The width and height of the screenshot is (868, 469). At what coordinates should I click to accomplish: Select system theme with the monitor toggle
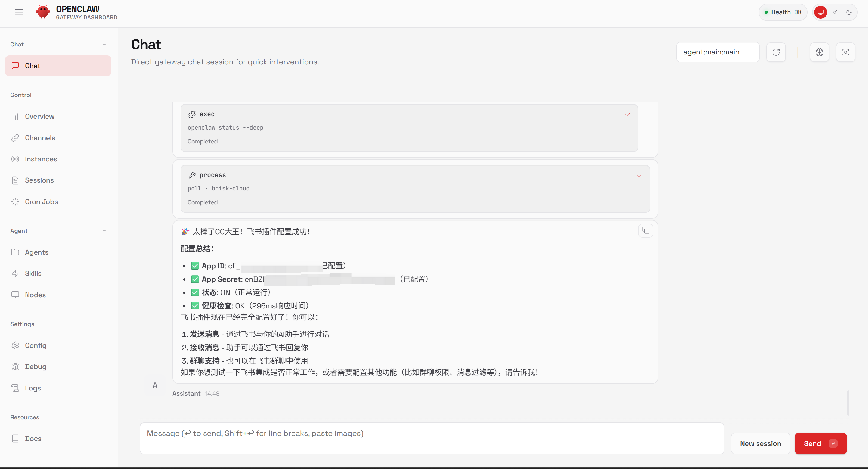[820, 12]
